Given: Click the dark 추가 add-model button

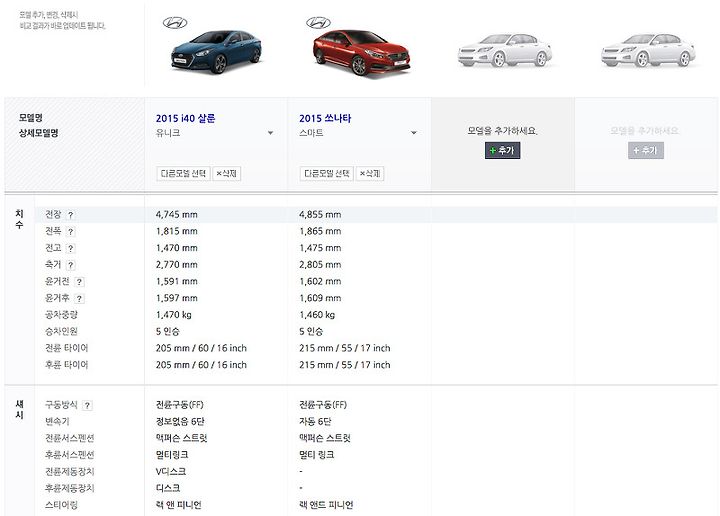Looking at the screenshot, I should (502, 151).
